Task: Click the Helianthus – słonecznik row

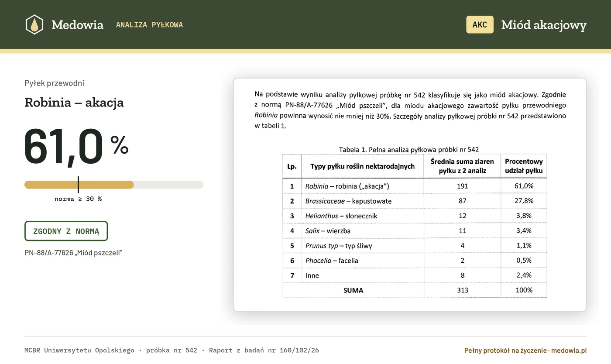Action: click(415, 216)
